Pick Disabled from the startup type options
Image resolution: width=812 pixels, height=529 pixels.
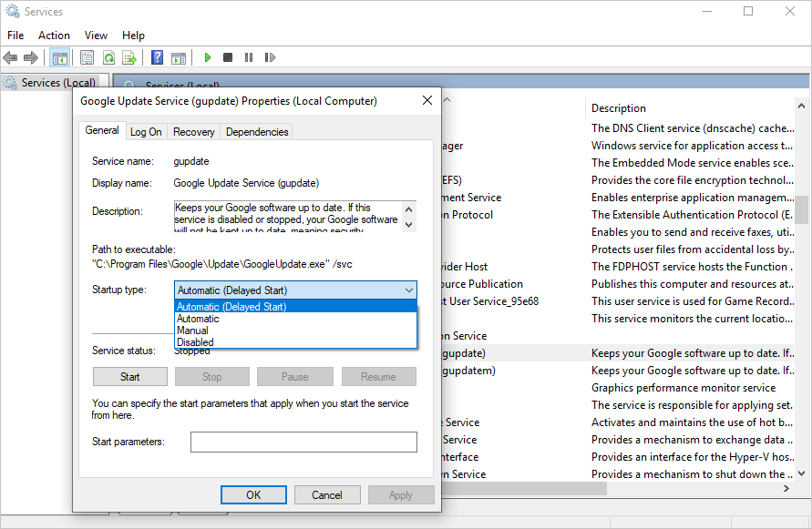coord(195,342)
